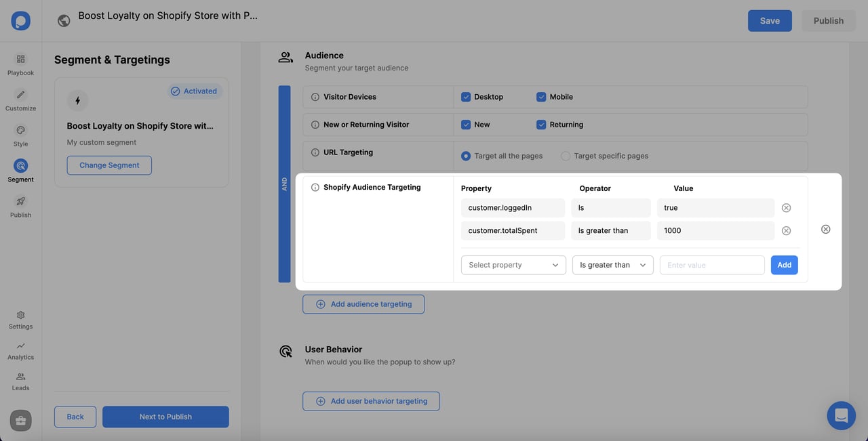Viewport: 868px width, 441px height.
Task: Toggle the Mobile checkbox
Action: click(x=541, y=97)
